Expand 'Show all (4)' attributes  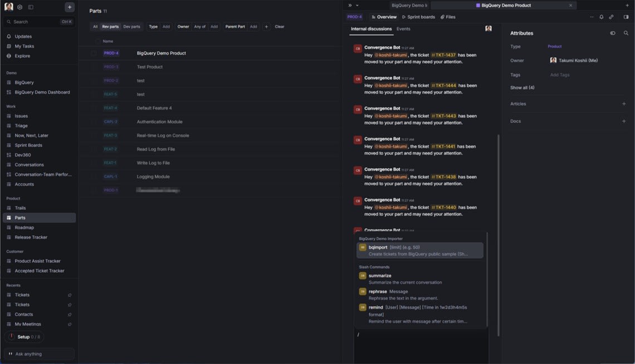(x=522, y=88)
